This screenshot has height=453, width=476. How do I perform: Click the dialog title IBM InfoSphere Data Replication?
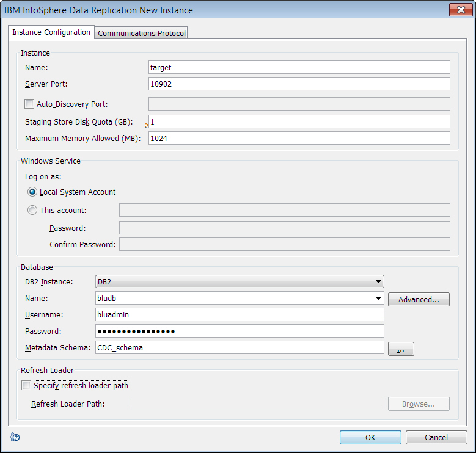pos(98,10)
